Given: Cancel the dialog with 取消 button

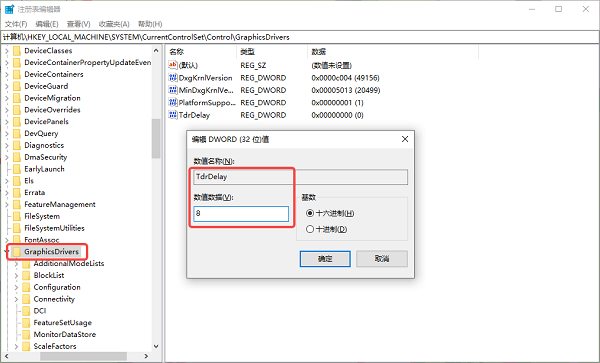Looking at the screenshot, I should 382,259.
